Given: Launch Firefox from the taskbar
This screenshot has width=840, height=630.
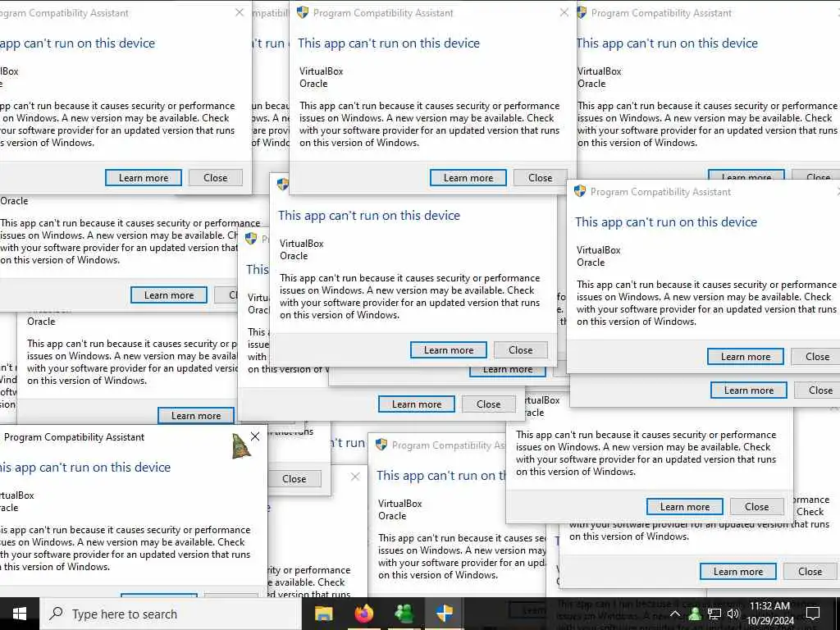Looking at the screenshot, I should point(363,614).
